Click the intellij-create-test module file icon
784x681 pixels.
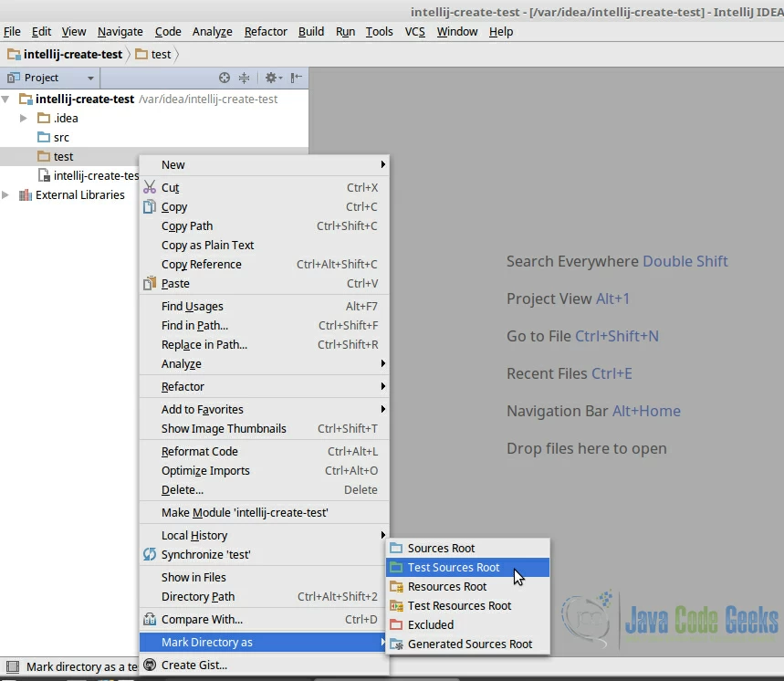[45, 175]
